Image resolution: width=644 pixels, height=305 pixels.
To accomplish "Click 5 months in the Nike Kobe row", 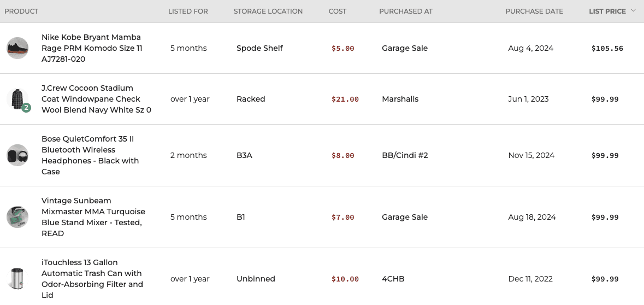I will 188,48.
